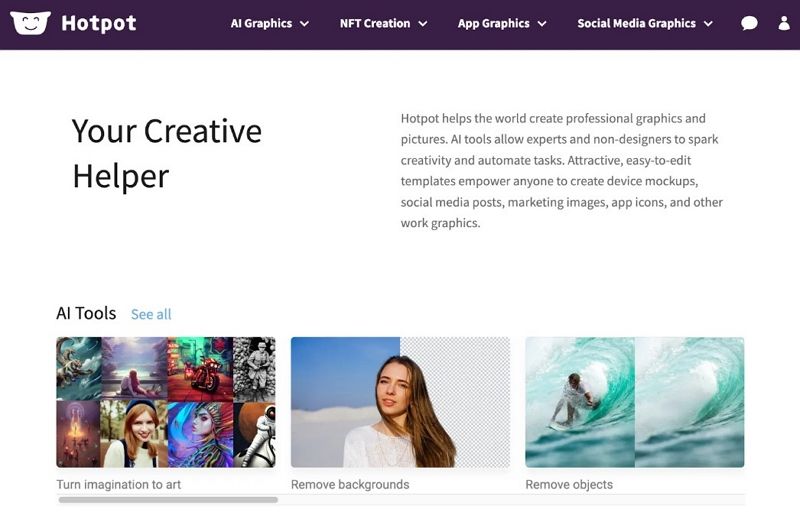The image size is (800, 513).
Task: Click the horizontal scrollbar under AI Tools
Action: click(x=168, y=499)
